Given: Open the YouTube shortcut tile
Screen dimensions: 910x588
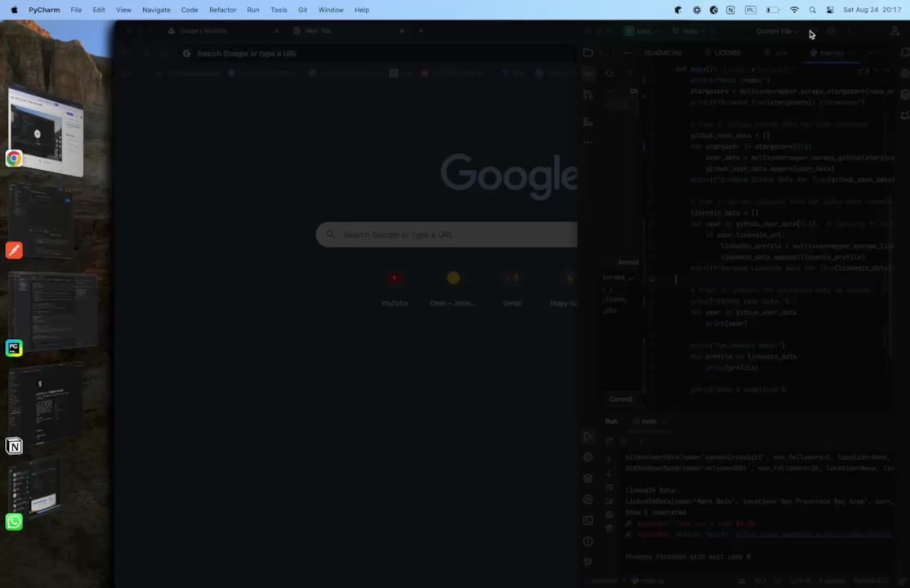Looking at the screenshot, I should click(x=395, y=287).
